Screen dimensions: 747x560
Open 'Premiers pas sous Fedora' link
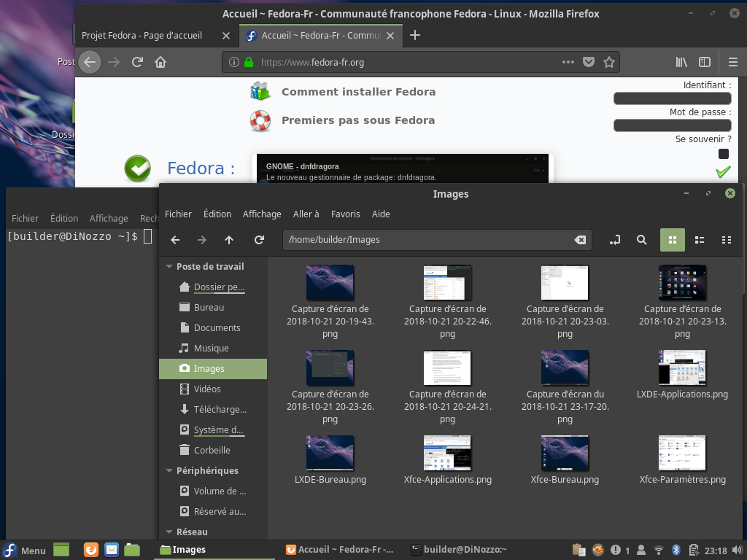pos(357,120)
